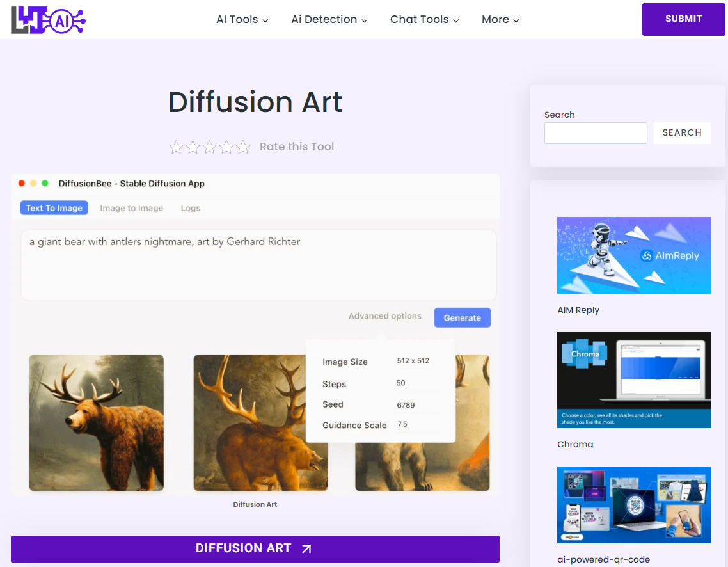Open the AIM Reply thumbnail in the sidebar
The width and height of the screenshot is (728, 567).
pos(634,255)
